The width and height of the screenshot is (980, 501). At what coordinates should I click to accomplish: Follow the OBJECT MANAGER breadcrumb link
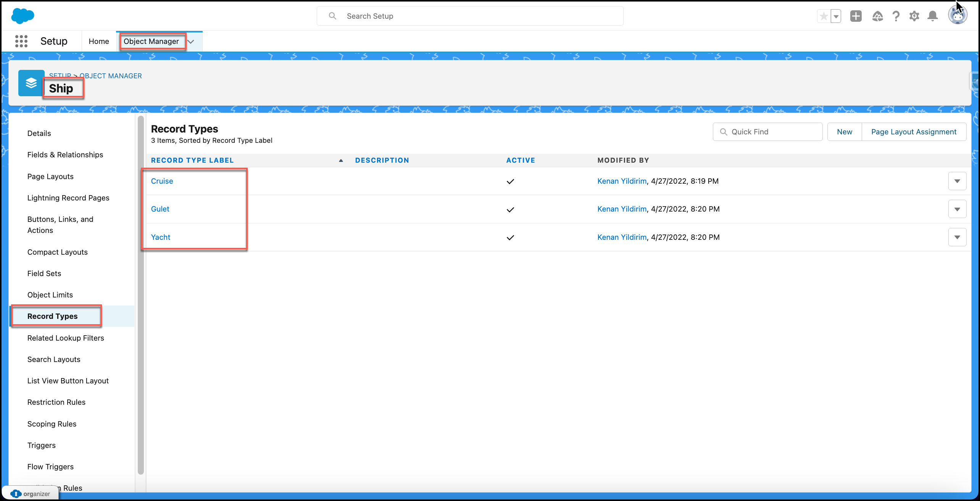coord(111,76)
